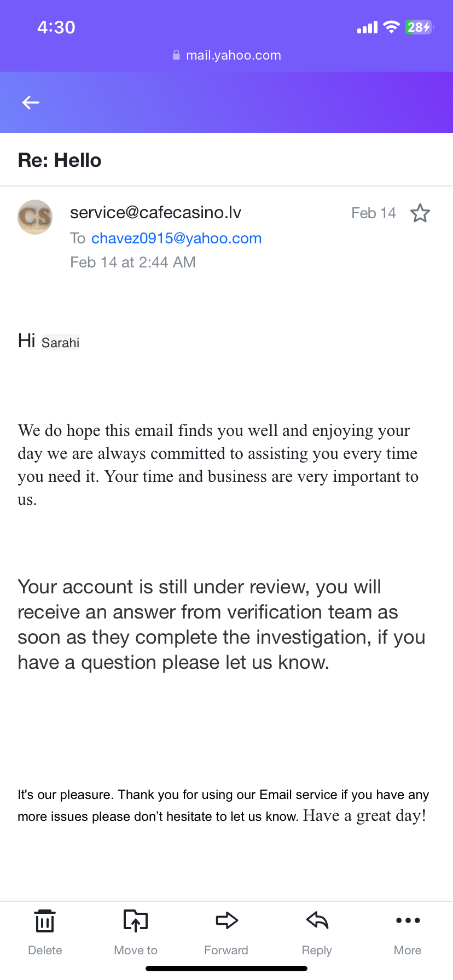
Task: Tap the CS sender avatar
Action: (x=35, y=217)
